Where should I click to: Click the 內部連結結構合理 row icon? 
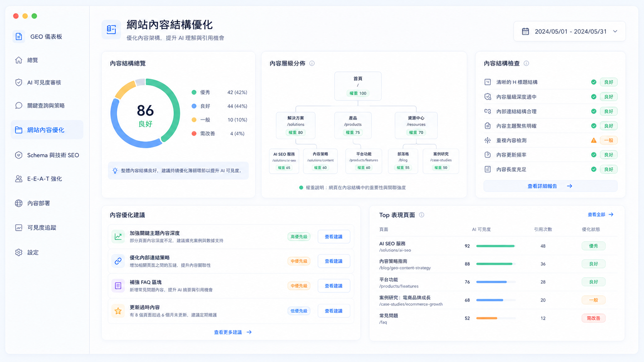488,111
